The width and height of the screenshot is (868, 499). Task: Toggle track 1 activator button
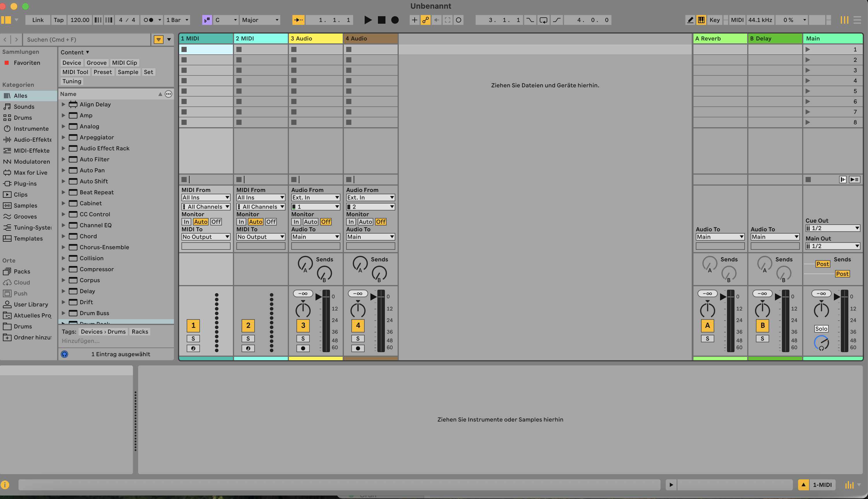tap(193, 325)
